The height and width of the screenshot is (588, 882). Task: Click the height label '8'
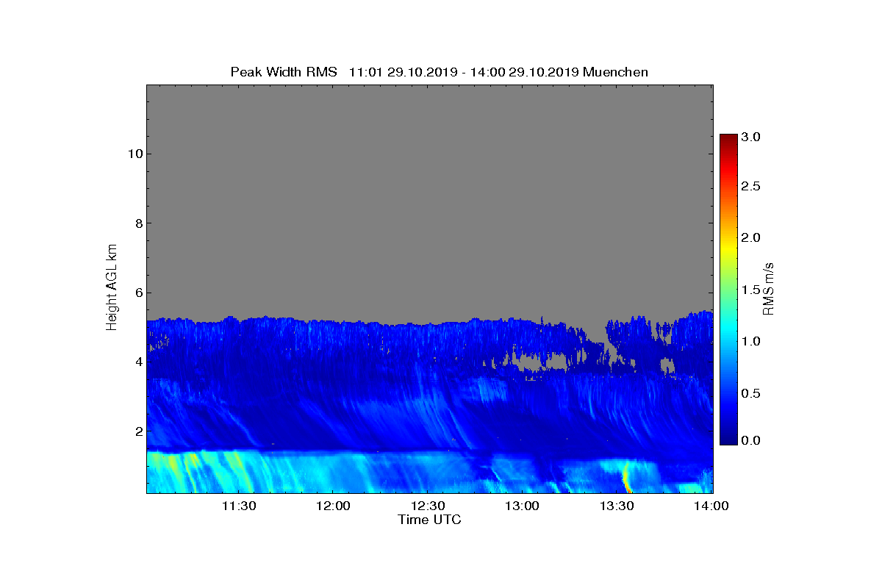coord(137,223)
